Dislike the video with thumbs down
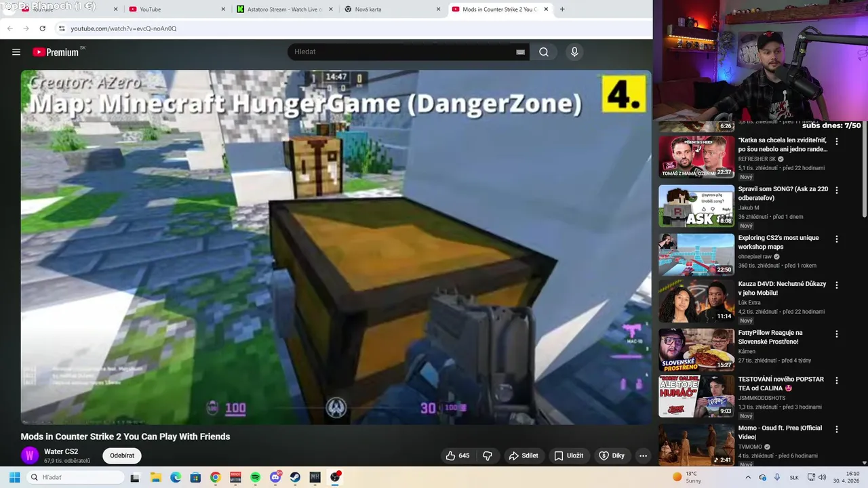868x488 pixels. [487, 456]
